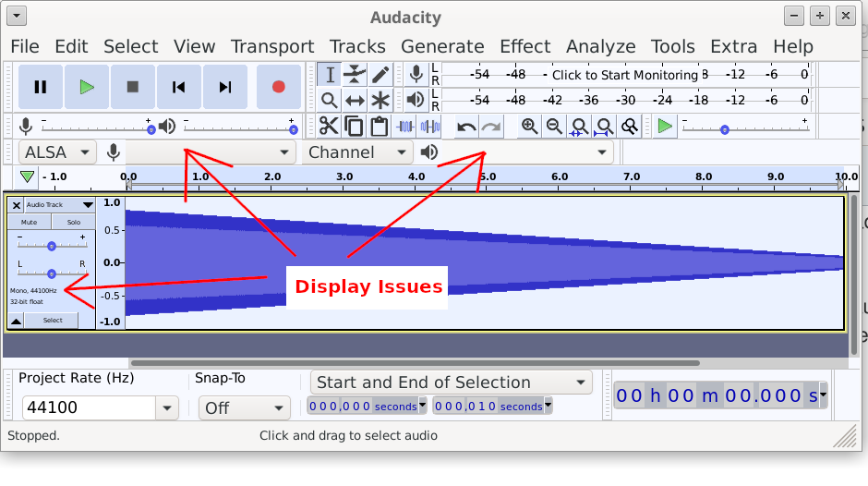Stop playback with the Stop button
This screenshot has height=486, width=868.
tap(132, 87)
